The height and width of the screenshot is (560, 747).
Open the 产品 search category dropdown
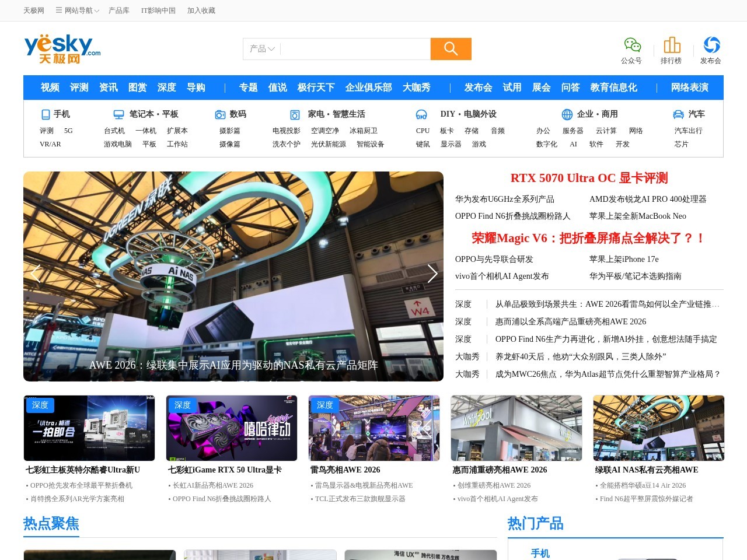point(260,49)
